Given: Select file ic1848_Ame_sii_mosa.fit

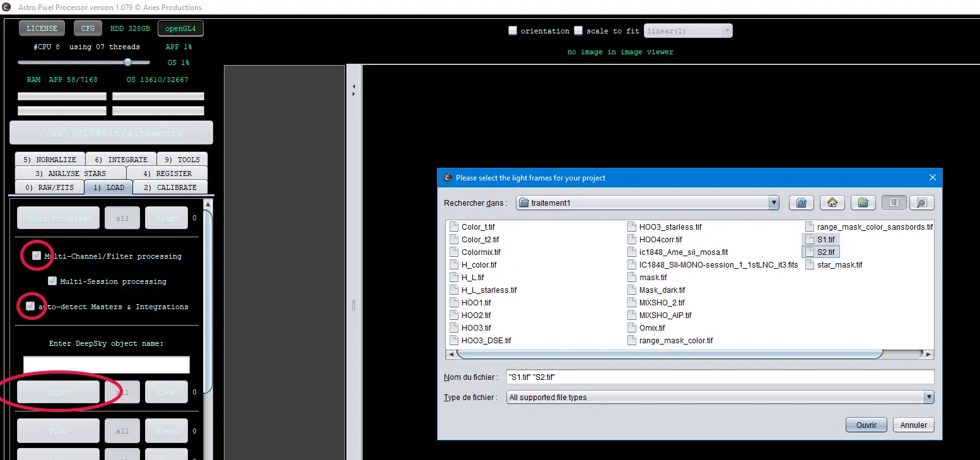Looking at the screenshot, I should 679,252.
